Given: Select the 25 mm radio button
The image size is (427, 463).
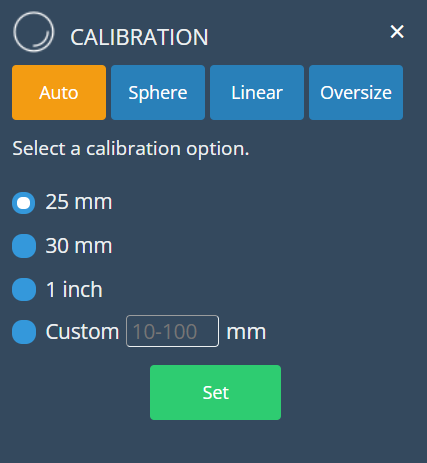Looking at the screenshot, I should 24,203.
